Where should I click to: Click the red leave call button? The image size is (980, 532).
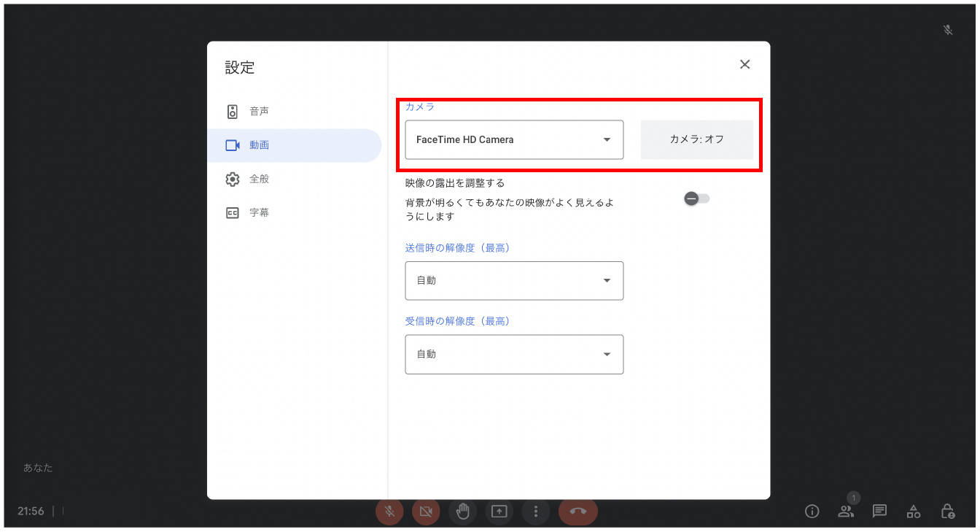tap(577, 512)
